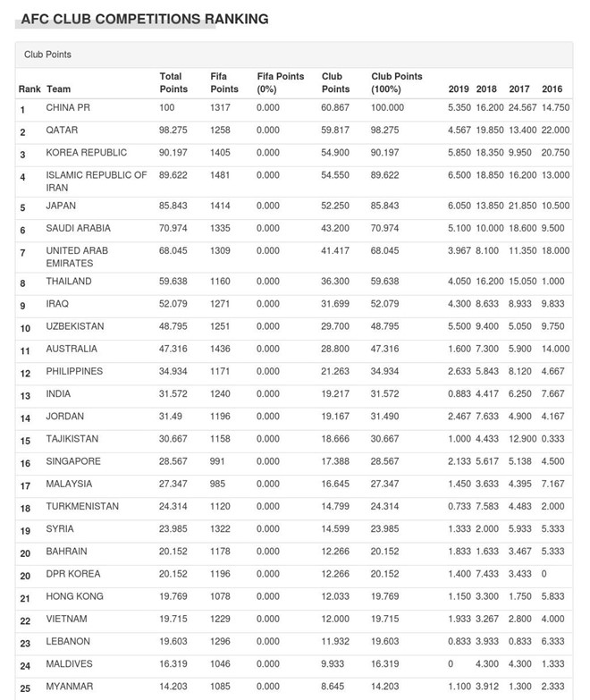Click the Club Points (100%) column header
Viewport: 590px width, 700px height.
(x=396, y=83)
